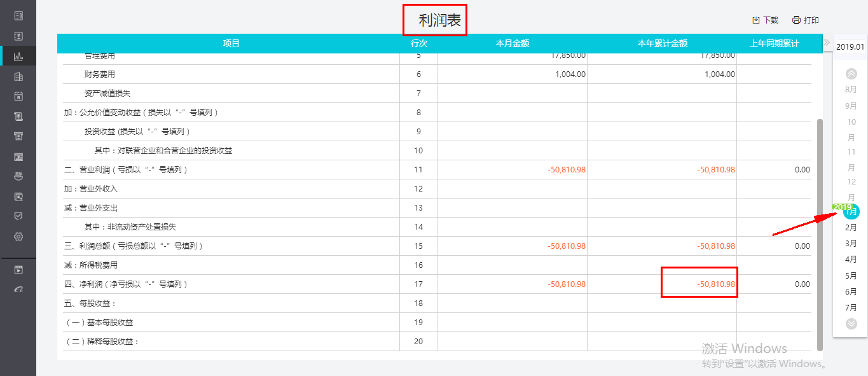Click the 本年累计金额 column header

point(663,43)
